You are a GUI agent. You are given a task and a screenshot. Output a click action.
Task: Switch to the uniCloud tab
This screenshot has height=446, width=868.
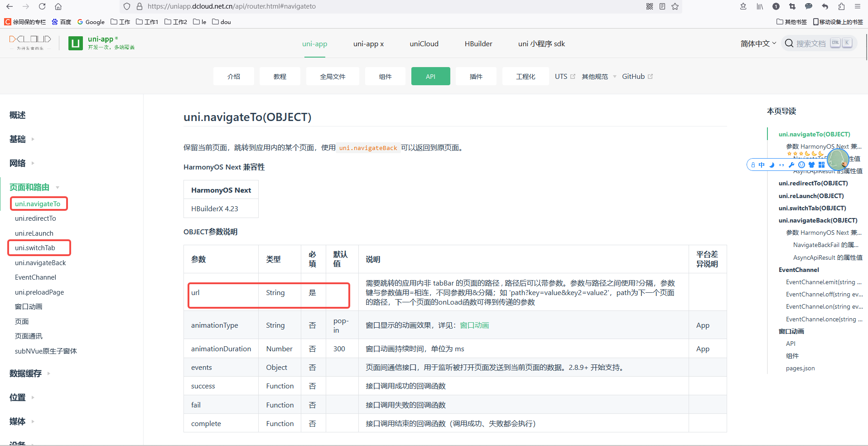tap(424, 44)
